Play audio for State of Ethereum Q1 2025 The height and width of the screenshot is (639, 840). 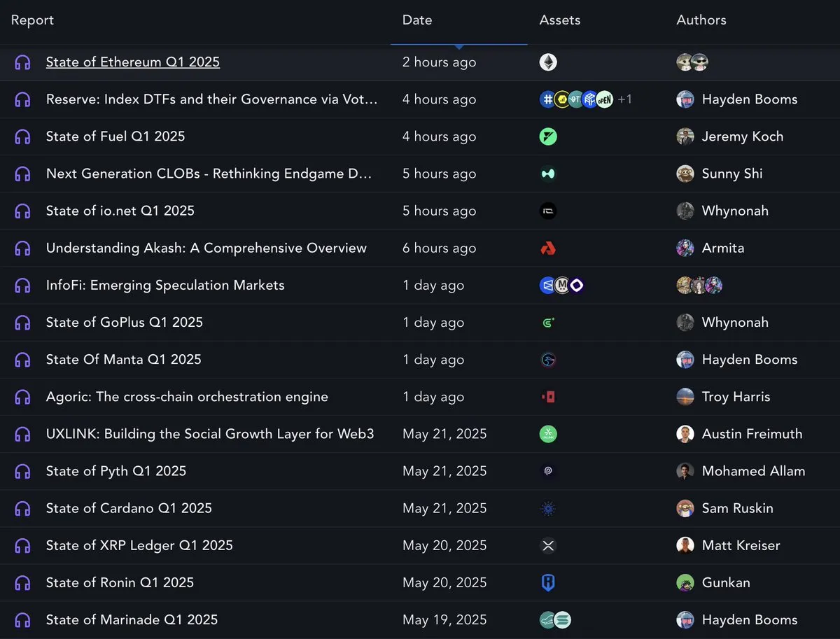pos(22,62)
